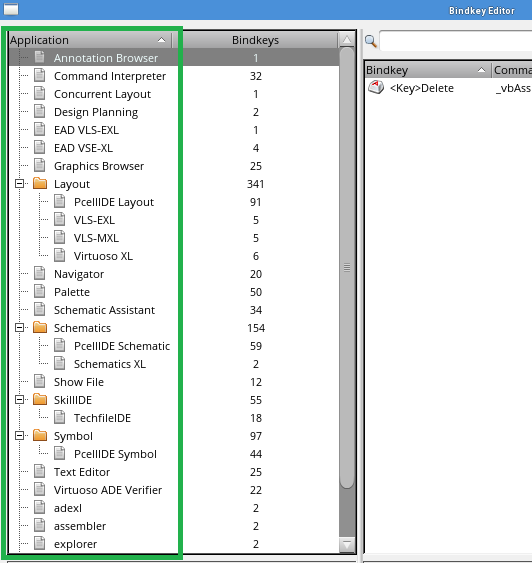Click the Annotation Browser document icon
532x563 pixels.
point(39,57)
